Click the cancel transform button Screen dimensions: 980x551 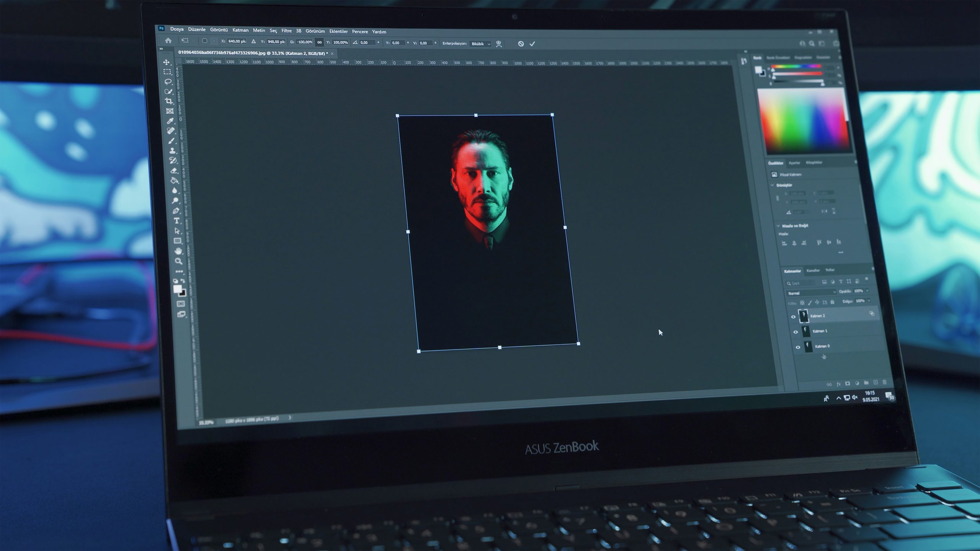tap(522, 43)
